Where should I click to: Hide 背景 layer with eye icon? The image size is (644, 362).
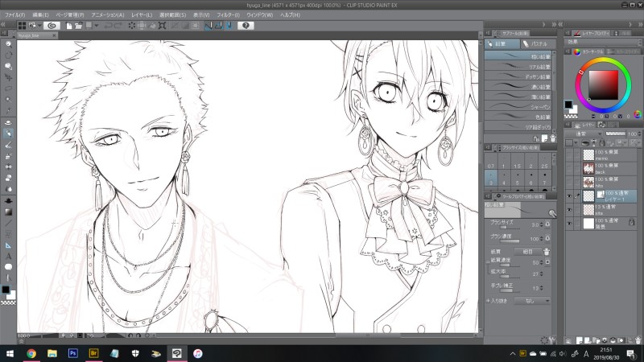click(569, 224)
